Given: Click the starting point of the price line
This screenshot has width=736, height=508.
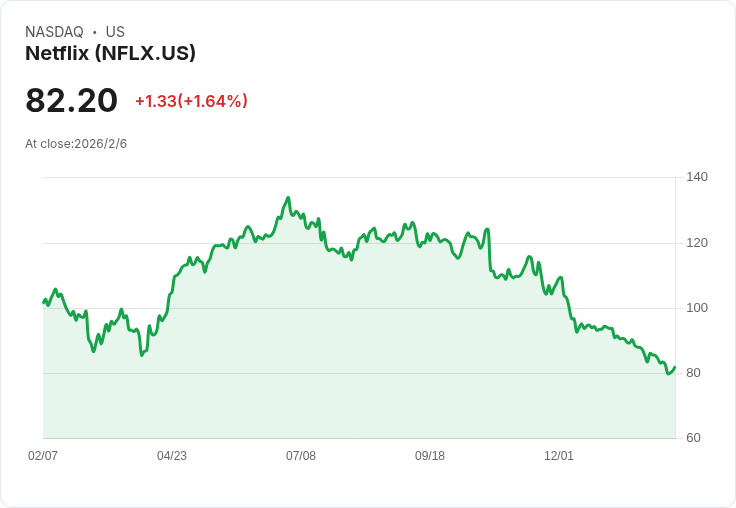Looking at the screenshot, I should pos(44,302).
